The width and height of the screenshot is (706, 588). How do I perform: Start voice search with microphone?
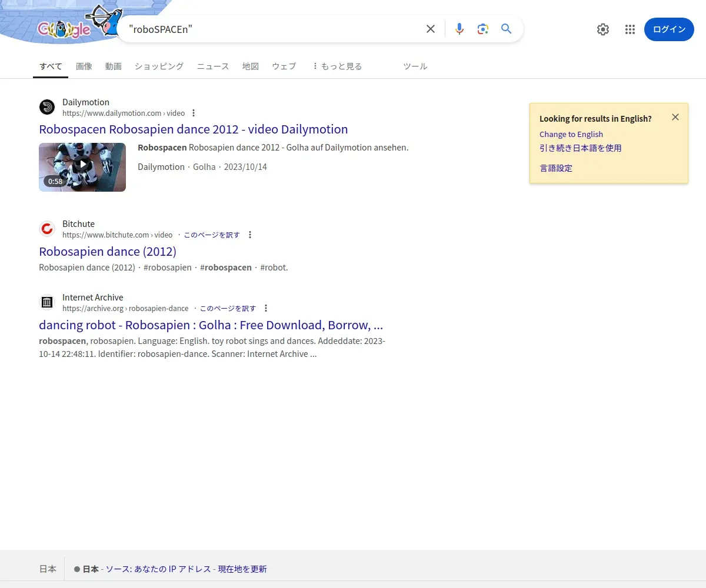[x=459, y=29]
